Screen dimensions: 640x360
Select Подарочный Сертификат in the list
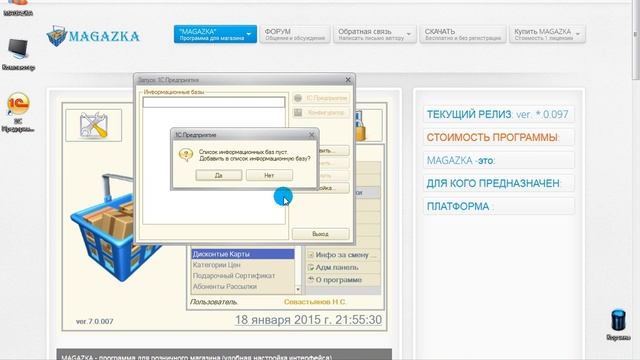click(243, 276)
